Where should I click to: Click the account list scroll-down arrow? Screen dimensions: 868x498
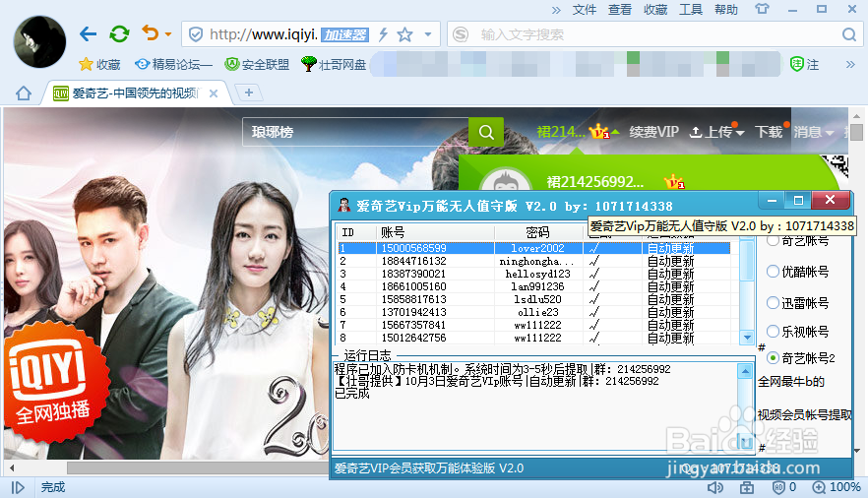747,337
